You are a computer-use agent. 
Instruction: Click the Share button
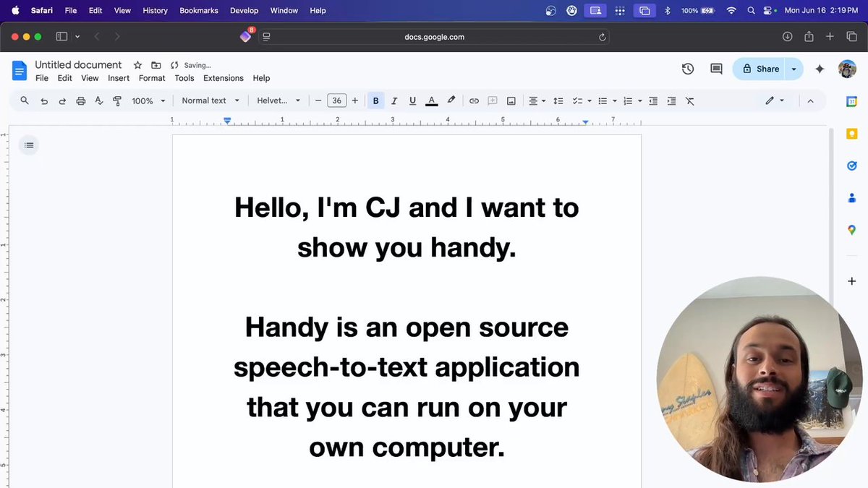click(759, 69)
